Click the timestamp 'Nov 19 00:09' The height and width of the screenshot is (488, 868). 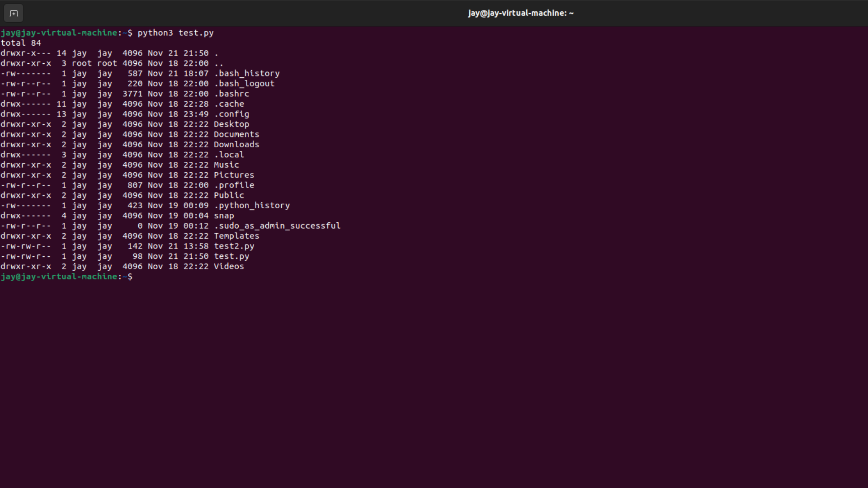[x=178, y=206]
